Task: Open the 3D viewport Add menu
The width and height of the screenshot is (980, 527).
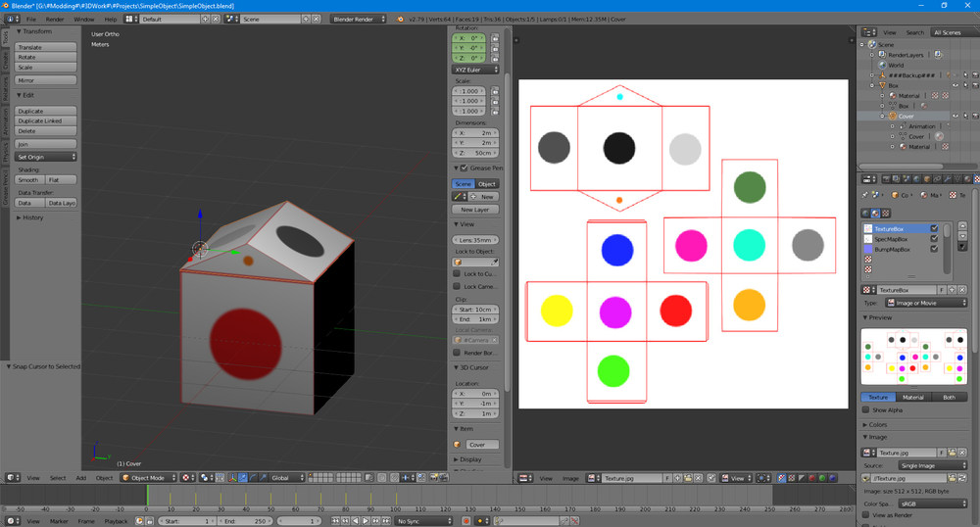Action: [x=81, y=478]
